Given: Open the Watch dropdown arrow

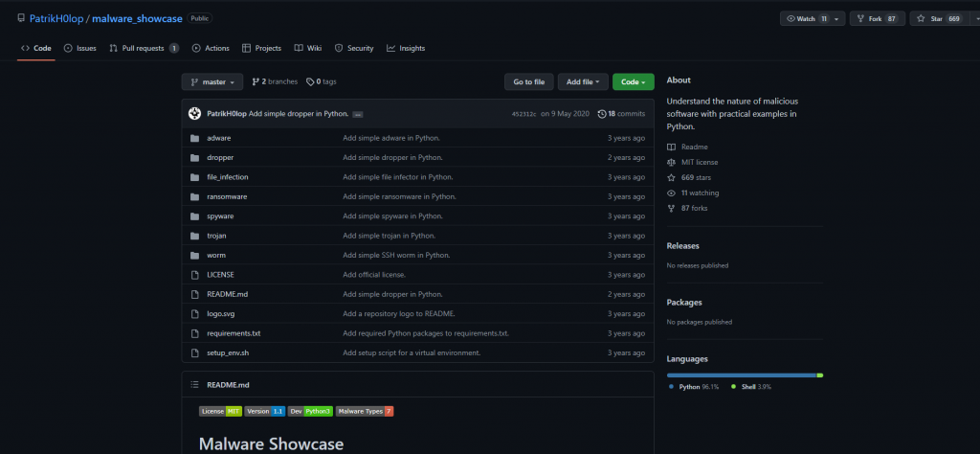Looking at the screenshot, I should pos(836,19).
